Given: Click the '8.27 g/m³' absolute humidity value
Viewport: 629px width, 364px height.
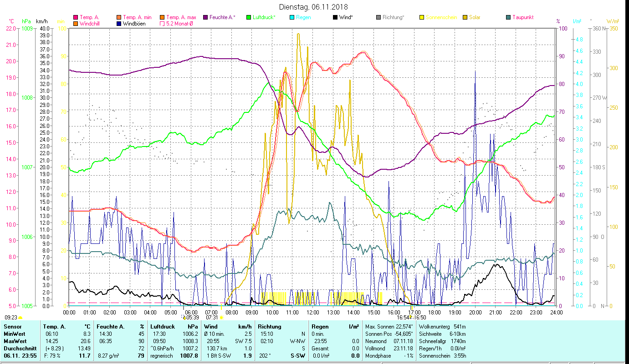Looking at the screenshot, I should 109,356.
